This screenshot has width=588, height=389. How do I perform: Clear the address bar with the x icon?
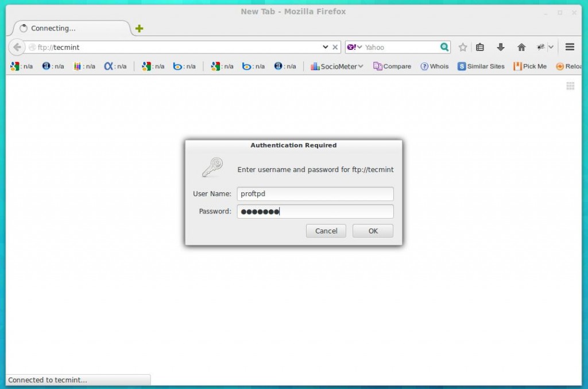pos(335,47)
